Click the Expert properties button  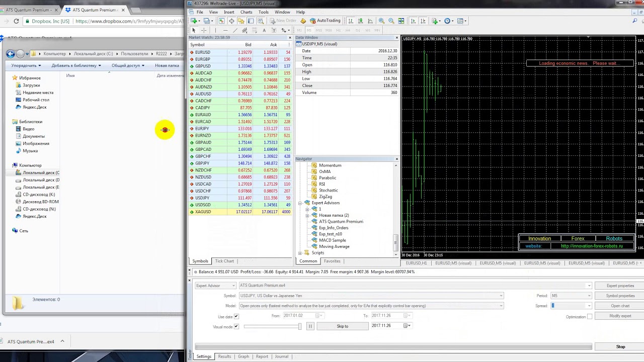pyautogui.click(x=620, y=286)
